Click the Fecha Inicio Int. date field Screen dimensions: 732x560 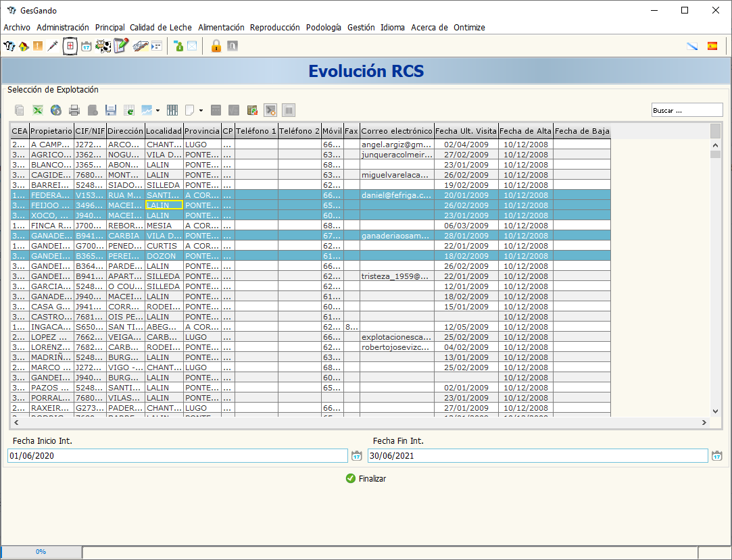point(177,456)
